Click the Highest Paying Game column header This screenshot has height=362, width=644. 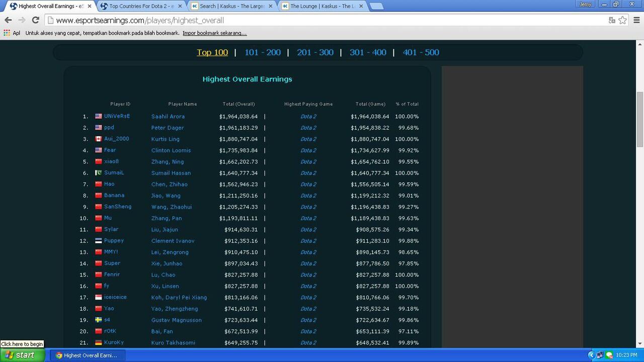tap(308, 104)
